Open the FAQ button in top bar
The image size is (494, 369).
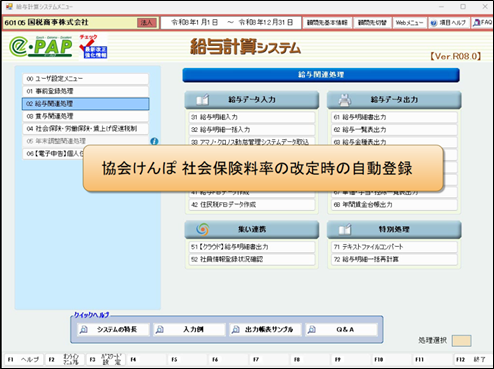(x=482, y=23)
